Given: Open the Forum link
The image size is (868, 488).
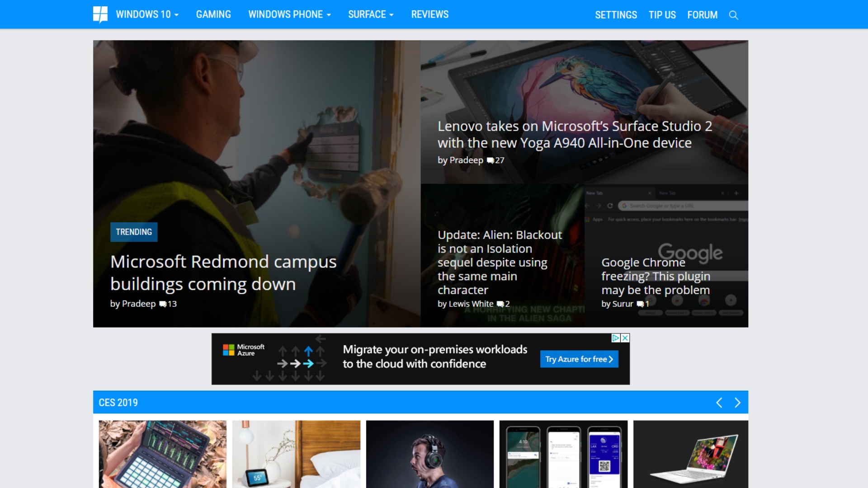Looking at the screenshot, I should (702, 15).
